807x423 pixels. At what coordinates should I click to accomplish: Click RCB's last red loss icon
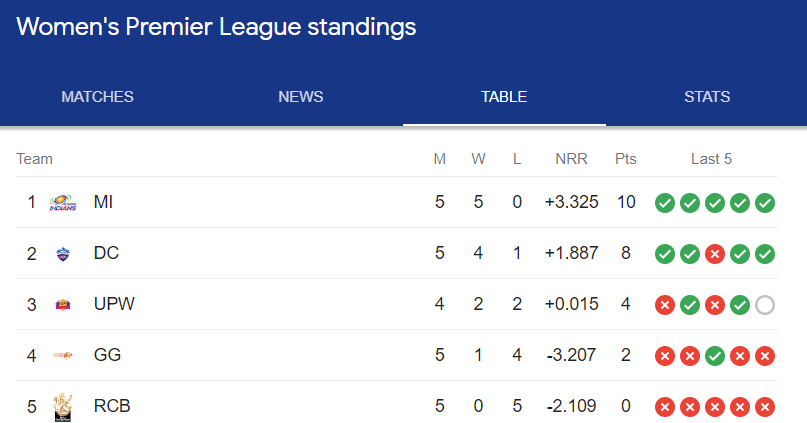(765, 407)
